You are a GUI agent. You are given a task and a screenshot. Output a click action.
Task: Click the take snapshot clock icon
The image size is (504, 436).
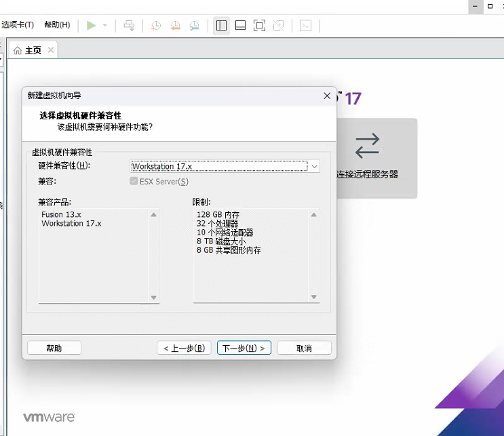[x=156, y=25]
